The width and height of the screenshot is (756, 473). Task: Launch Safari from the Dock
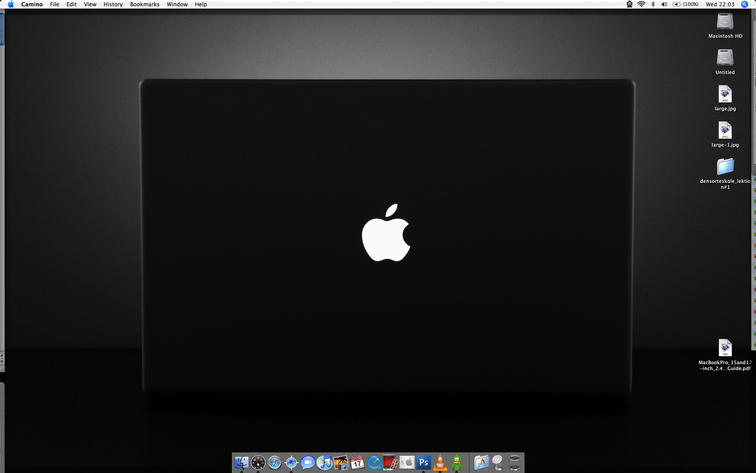click(x=274, y=462)
